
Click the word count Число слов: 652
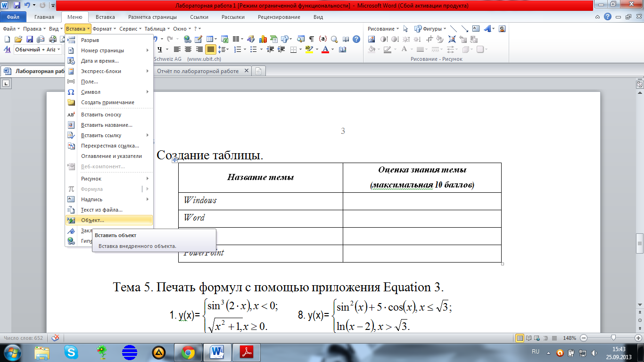click(x=23, y=338)
